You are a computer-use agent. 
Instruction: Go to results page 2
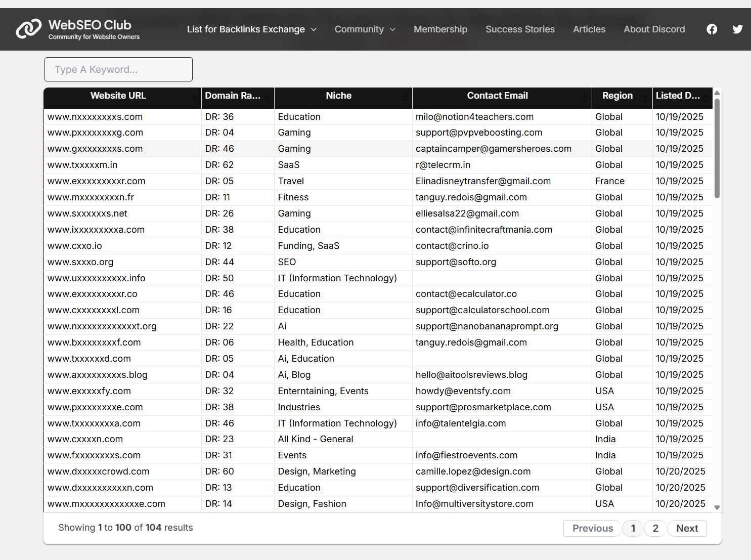click(655, 528)
